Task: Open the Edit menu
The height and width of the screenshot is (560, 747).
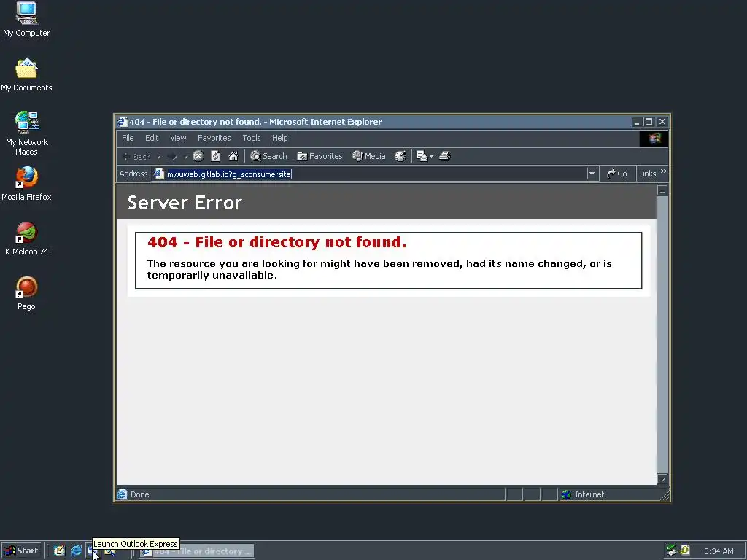Action: coord(152,138)
